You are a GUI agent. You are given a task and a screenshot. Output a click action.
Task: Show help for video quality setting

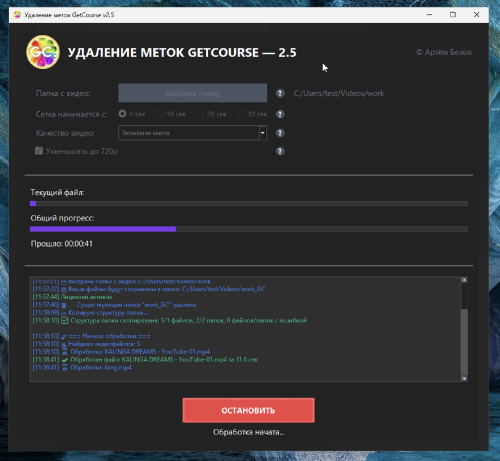[280, 133]
